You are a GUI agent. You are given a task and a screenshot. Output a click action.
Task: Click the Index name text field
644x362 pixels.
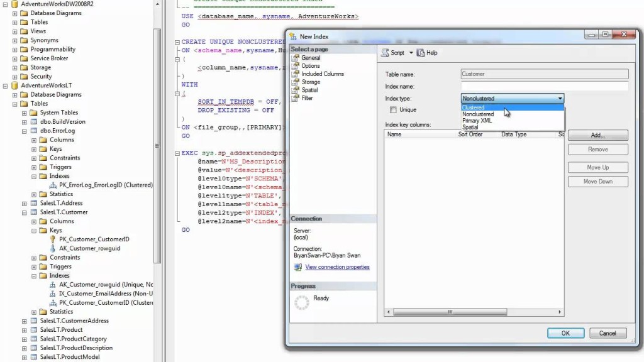[544, 86]
